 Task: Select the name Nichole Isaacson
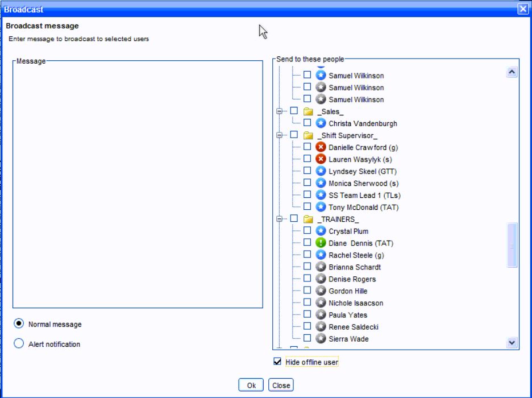pyautogui.click(x=356, y=304)
